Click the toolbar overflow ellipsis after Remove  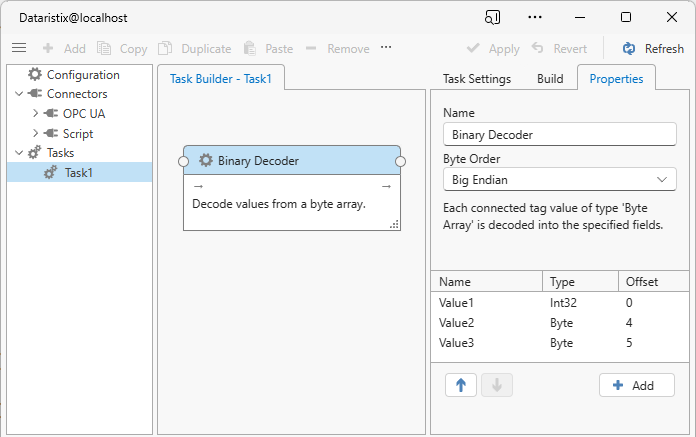point(386,48)
